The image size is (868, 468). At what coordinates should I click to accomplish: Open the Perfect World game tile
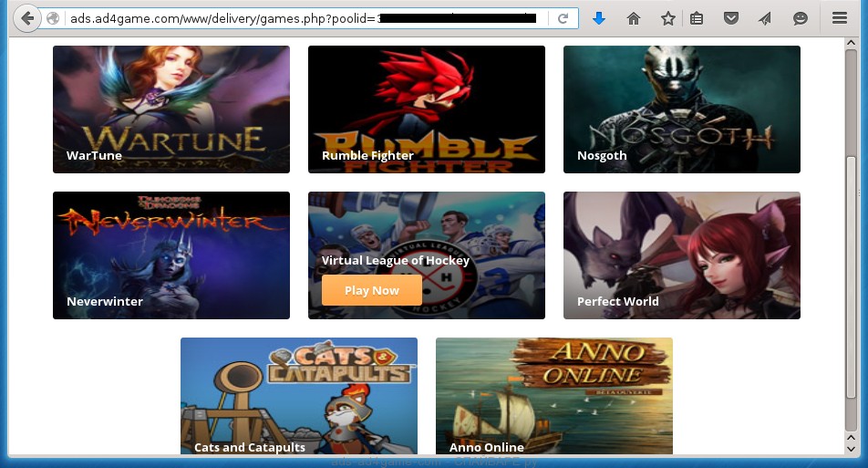[x=682, y=255]
